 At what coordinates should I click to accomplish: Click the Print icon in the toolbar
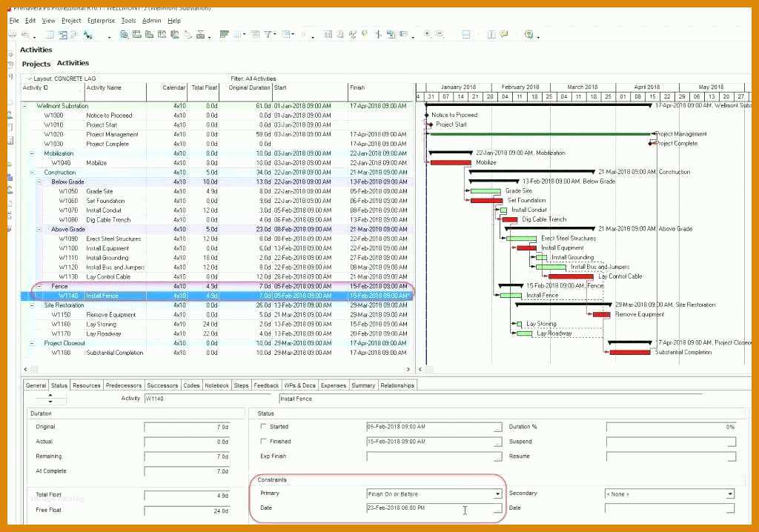(x=12, y=34)
